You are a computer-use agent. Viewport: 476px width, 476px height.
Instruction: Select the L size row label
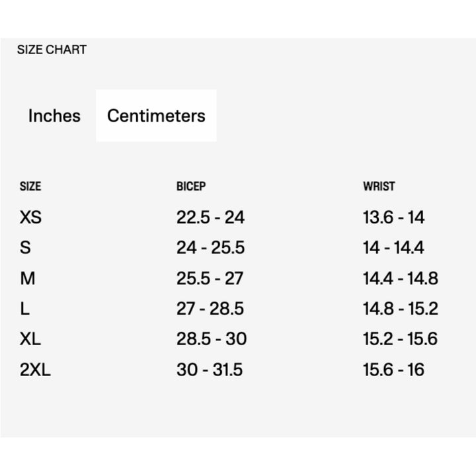tap(25, 309)
